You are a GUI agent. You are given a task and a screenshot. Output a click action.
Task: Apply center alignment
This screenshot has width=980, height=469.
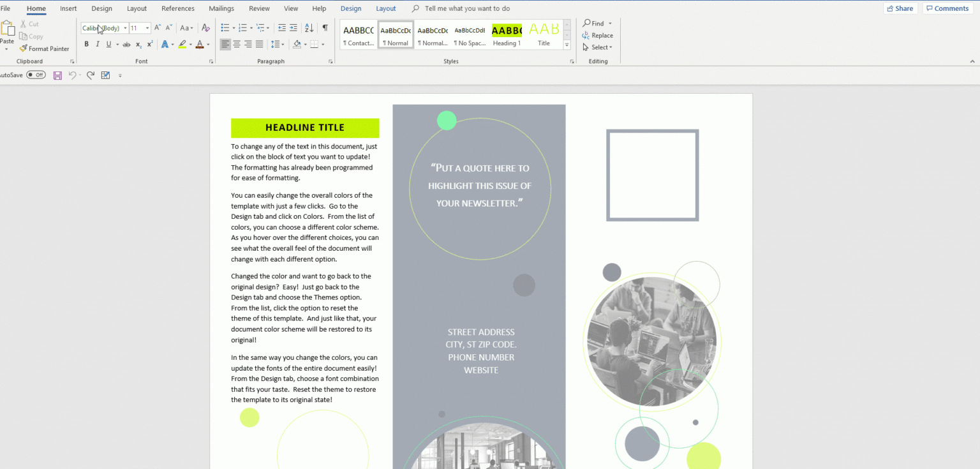pyautogui.click(x=236, y=44)
